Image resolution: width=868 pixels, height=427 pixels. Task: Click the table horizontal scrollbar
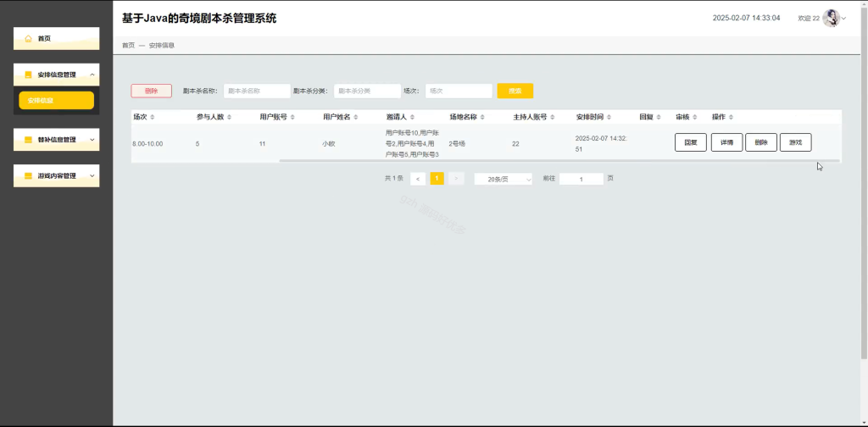[x=559, y=161]
